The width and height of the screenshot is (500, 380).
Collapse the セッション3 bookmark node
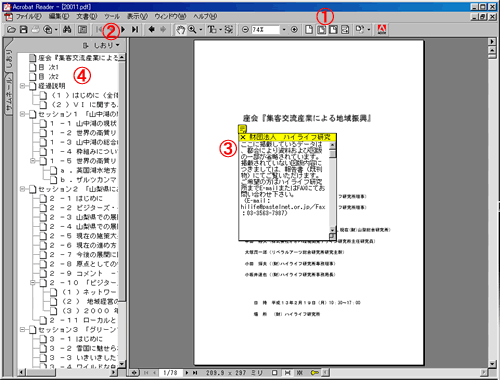coord(22,330)
